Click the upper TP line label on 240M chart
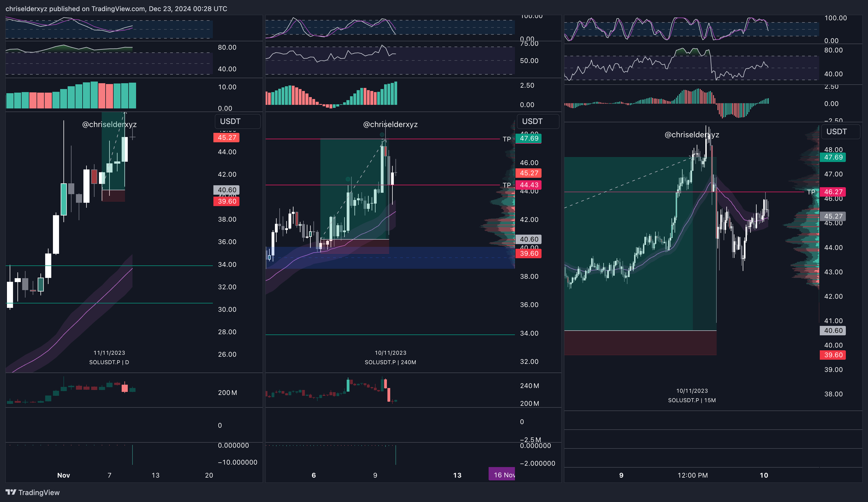The height and width of the screenshot is (502, 868). [506, 139]
